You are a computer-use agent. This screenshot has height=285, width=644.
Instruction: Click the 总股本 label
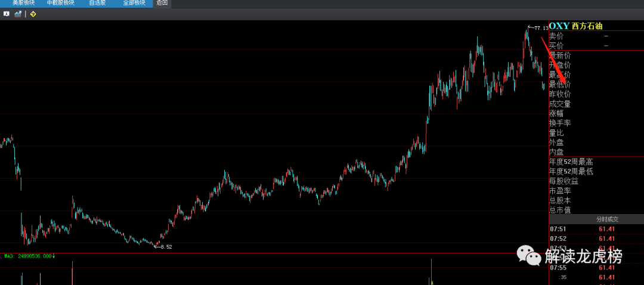click(x=560, y=200)
